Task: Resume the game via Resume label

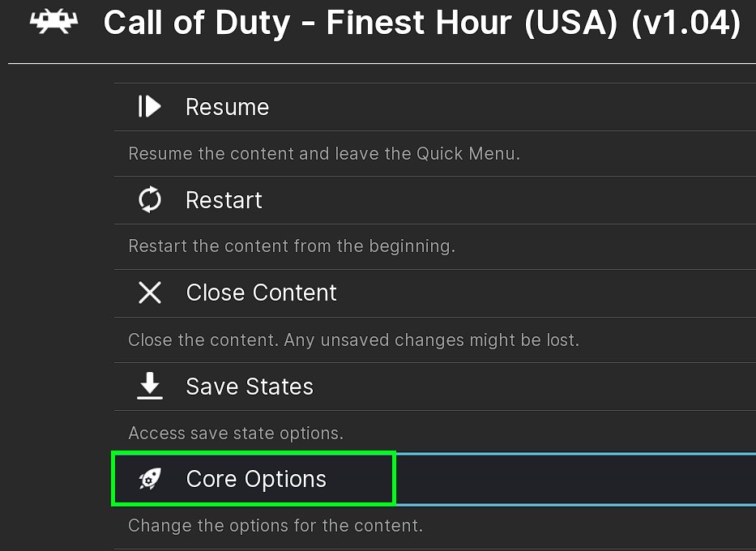Action: pos(227,107)
